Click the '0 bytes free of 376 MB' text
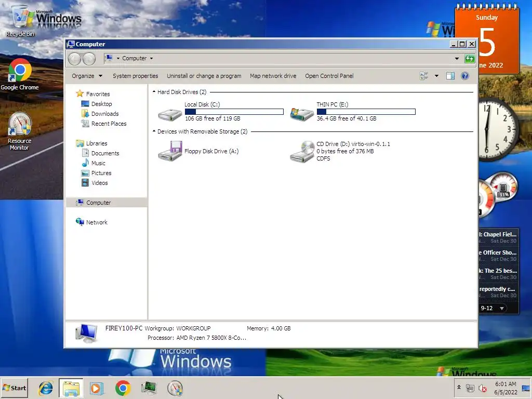The image size is (532, 399). pyautogui.click(x=345, y=151)
